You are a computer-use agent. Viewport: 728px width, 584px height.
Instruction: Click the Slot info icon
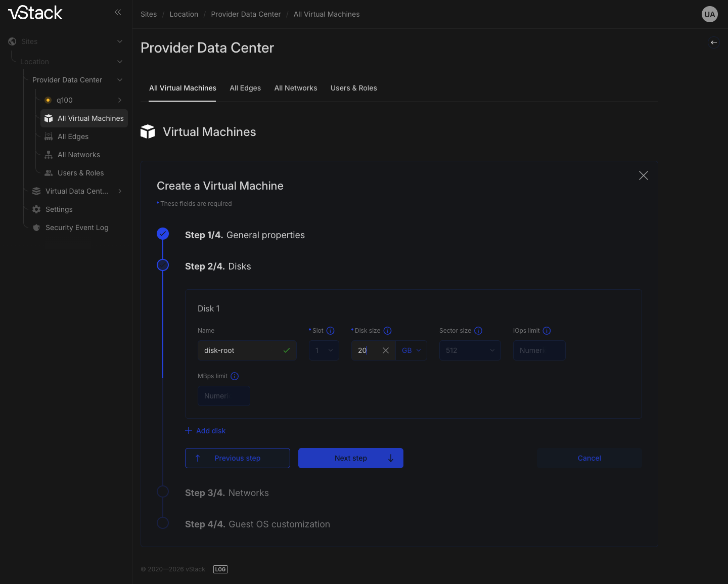coord(331,331)
